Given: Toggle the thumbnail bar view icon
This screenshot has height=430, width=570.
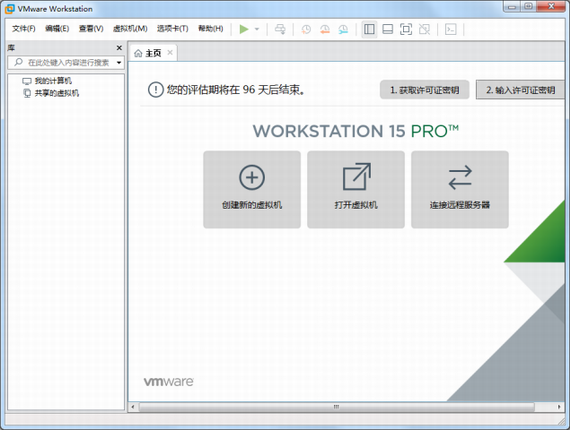Looking at the screenshot, I should [x=388, y=29].
